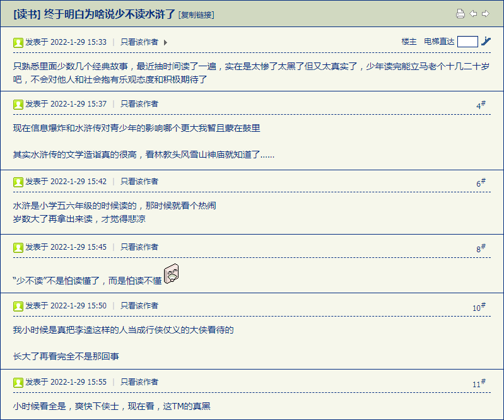Expand the arrow next to 只看该作者 in first post
This screenshot has width=504, height=420.
165,42
